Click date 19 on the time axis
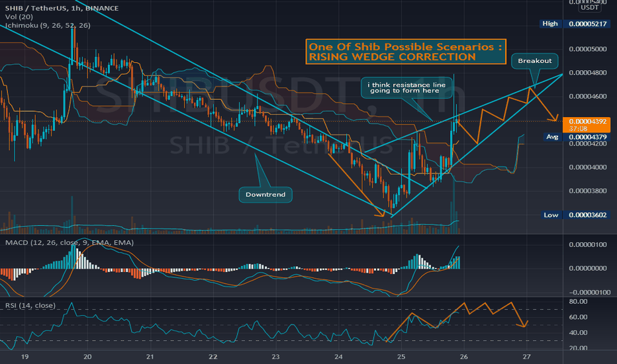The image size is (617, 364). [x=24, y=357]
